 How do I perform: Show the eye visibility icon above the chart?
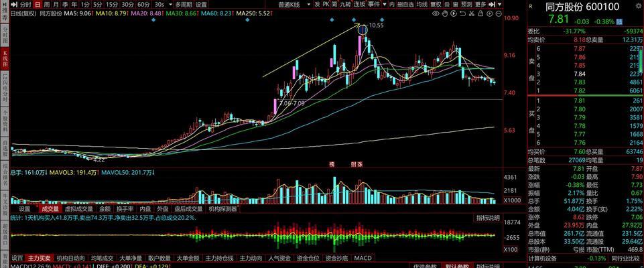pos(436,13)
